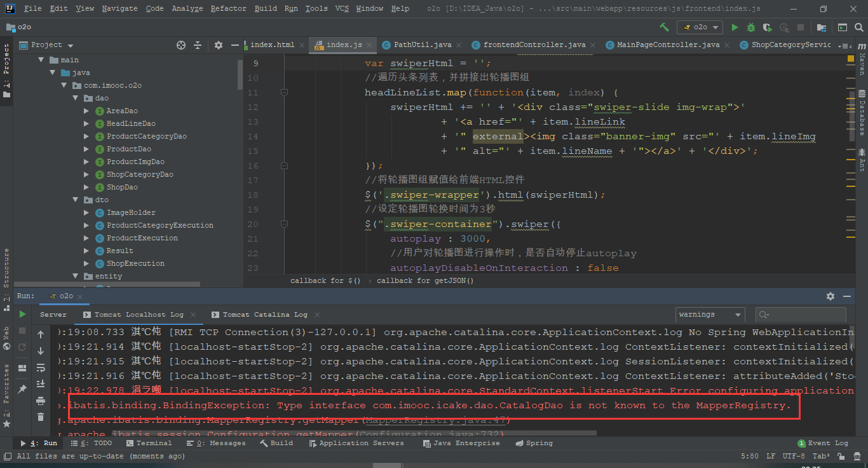The height and width of the screenshot is (468, 868).
Task: Follow the MapperRegistry.java:47 stack trace link
Action: coord(435,420)
